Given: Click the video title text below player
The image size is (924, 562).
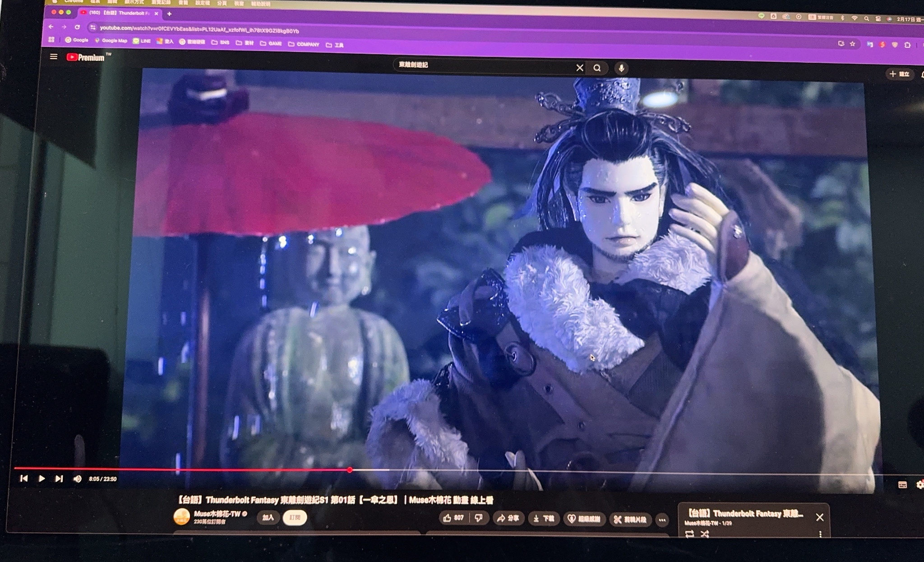Looking at the screenshot, I should pyautogui.click(x=334, y=500).
